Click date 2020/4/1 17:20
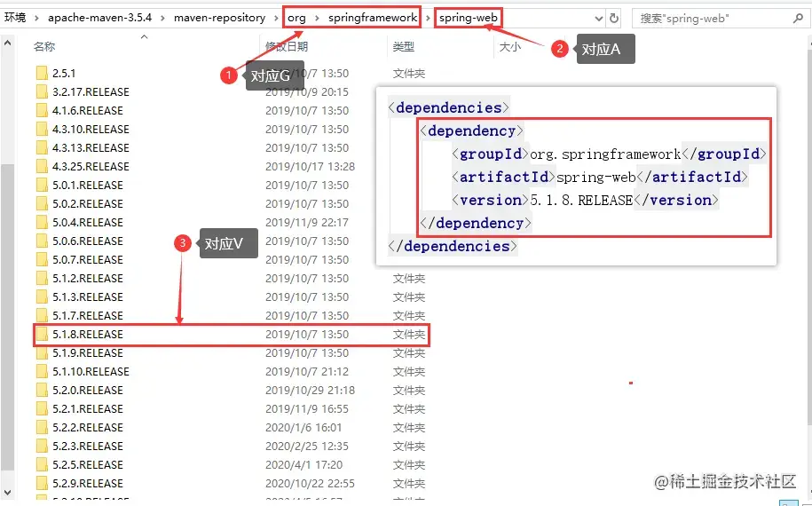This screenshot has height=506, width=812. (x=304, y=464)
